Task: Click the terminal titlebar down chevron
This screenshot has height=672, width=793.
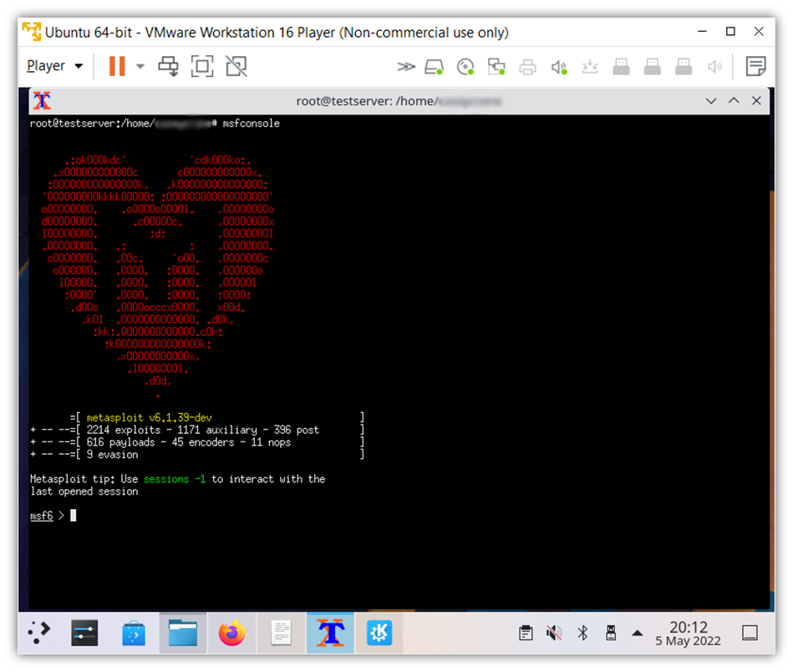Action: (711, 100)
